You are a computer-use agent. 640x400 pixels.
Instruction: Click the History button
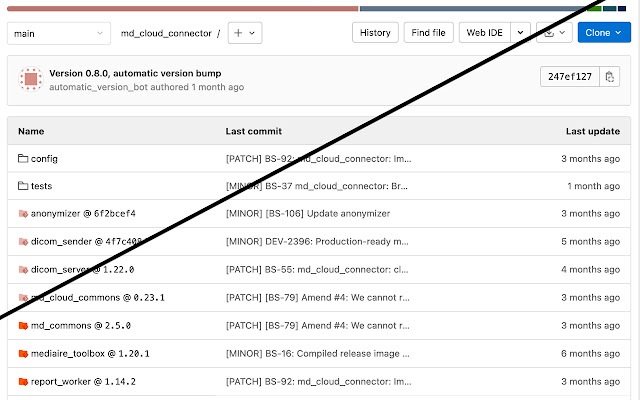(375, 33)
